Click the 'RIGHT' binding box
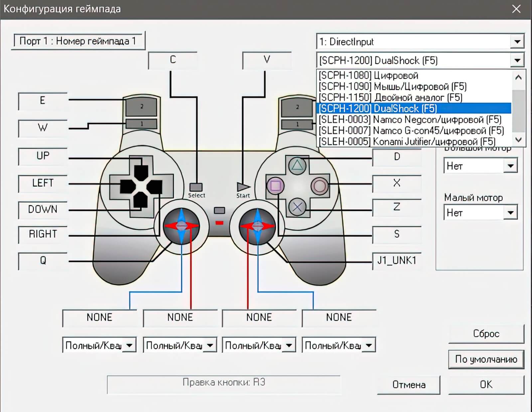 pos(43,235)
